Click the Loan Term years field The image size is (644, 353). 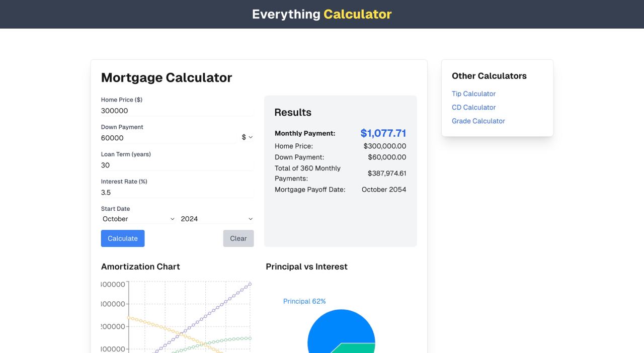[x=177, y=165]
